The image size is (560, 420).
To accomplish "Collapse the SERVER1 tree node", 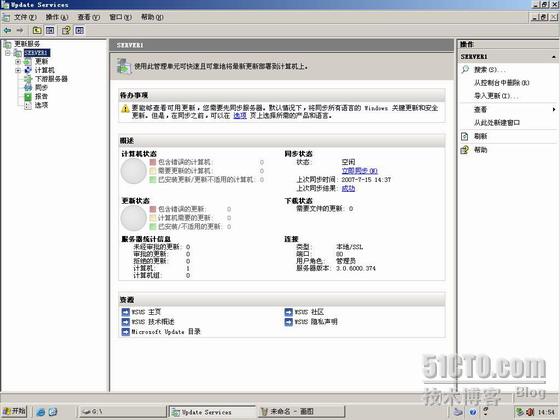I will [x=8, y=53].
